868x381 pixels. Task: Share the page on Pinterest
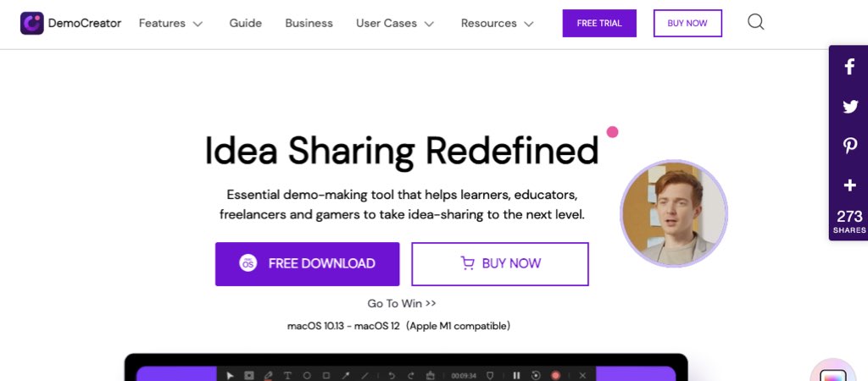coord(849,146)
